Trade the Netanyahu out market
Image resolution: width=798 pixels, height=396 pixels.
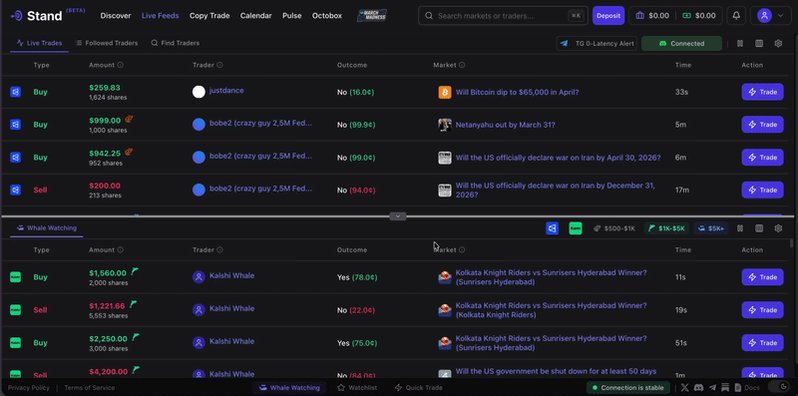(762, 125)
